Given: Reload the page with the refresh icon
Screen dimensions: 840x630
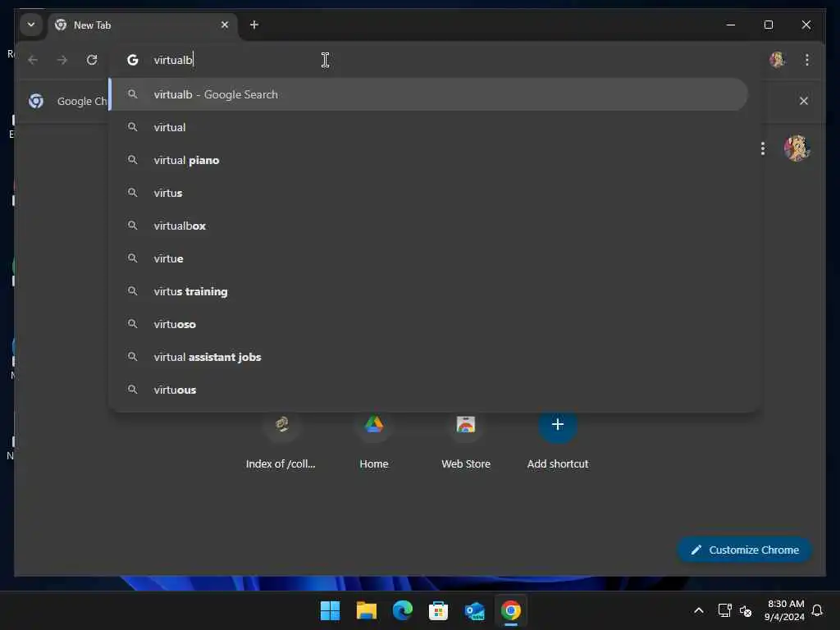Looking at the screenshot, I should coord(92,60).
